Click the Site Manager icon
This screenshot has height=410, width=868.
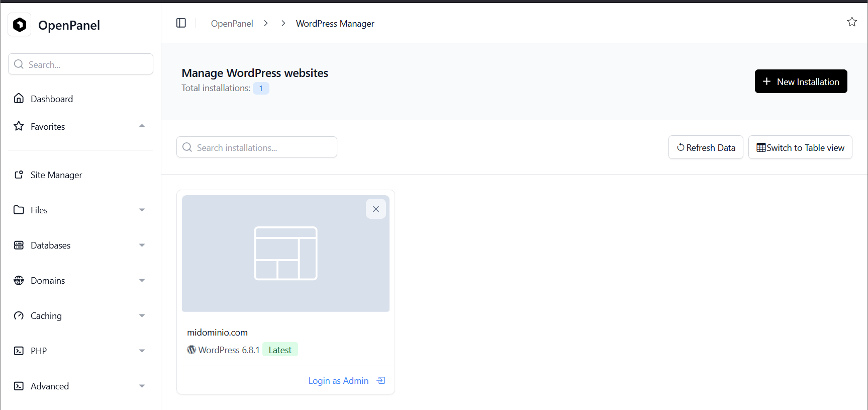pos(19,175)
